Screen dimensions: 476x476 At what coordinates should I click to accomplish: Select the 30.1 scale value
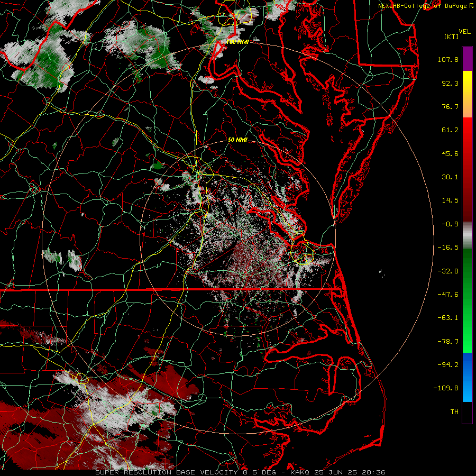coord(450,177)
